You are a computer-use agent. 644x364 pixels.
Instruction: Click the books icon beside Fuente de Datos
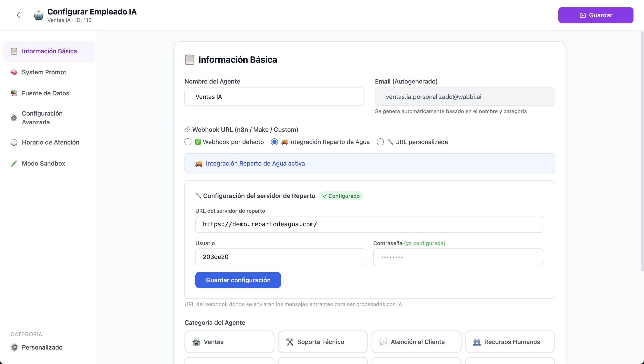tap(14, 93)
